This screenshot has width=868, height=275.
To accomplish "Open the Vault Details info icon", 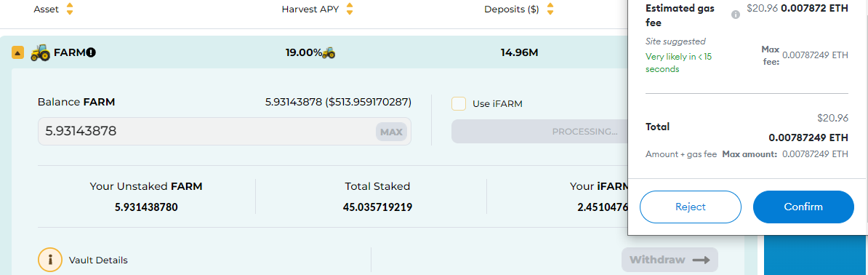I will click(x=49, y=260).
